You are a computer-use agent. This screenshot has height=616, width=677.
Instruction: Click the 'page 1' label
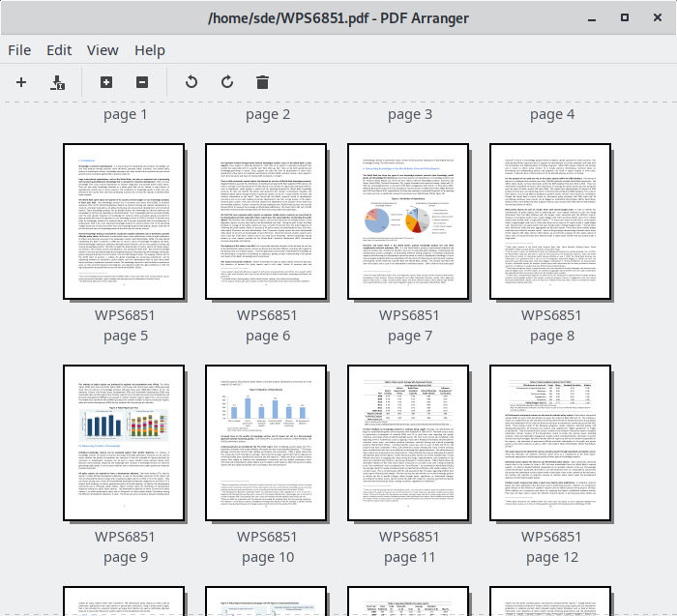(125, 115)
